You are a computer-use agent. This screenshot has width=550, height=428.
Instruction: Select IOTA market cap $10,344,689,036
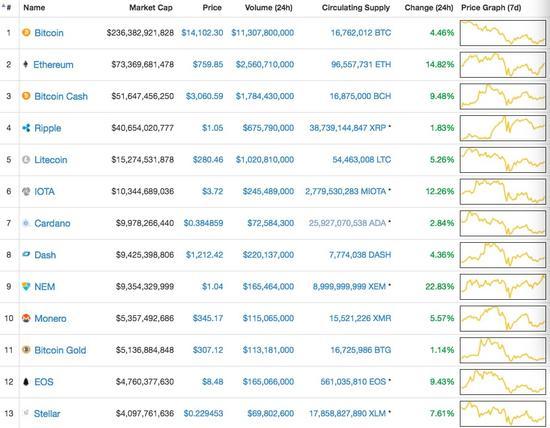(x=143, y=192)
